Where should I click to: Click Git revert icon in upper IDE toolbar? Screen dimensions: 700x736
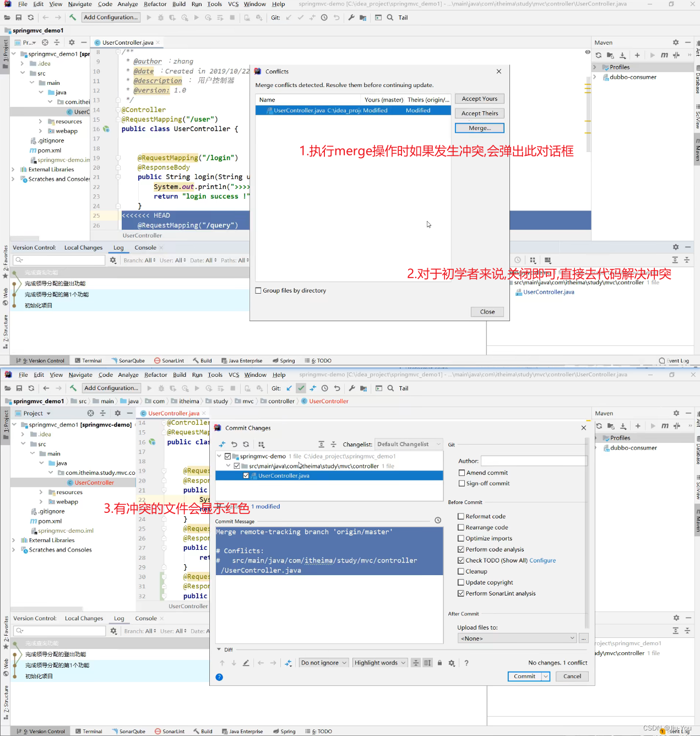click(x=337, y=18)
